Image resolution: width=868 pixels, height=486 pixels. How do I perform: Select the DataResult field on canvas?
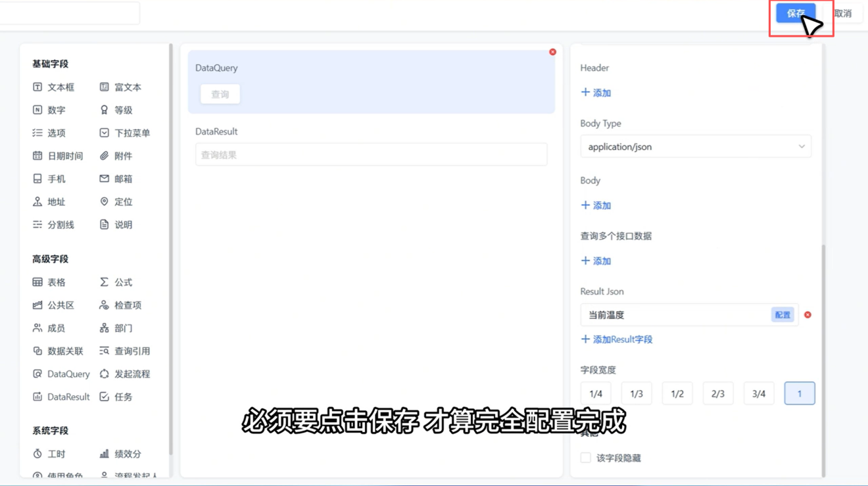pyautogui.click(x=372, y=147)
